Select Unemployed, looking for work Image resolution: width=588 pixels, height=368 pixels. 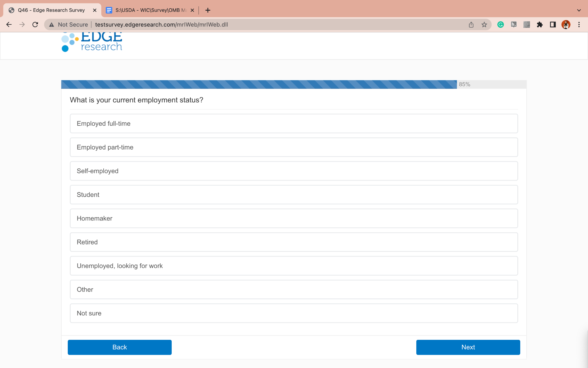pos(294,266)
